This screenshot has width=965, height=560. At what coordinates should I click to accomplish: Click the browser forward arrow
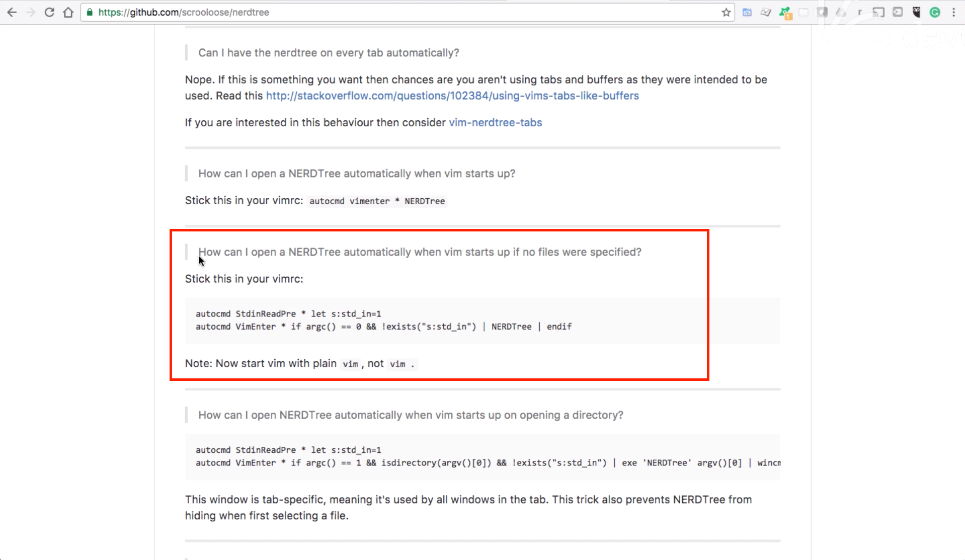(x=31, y=13)
